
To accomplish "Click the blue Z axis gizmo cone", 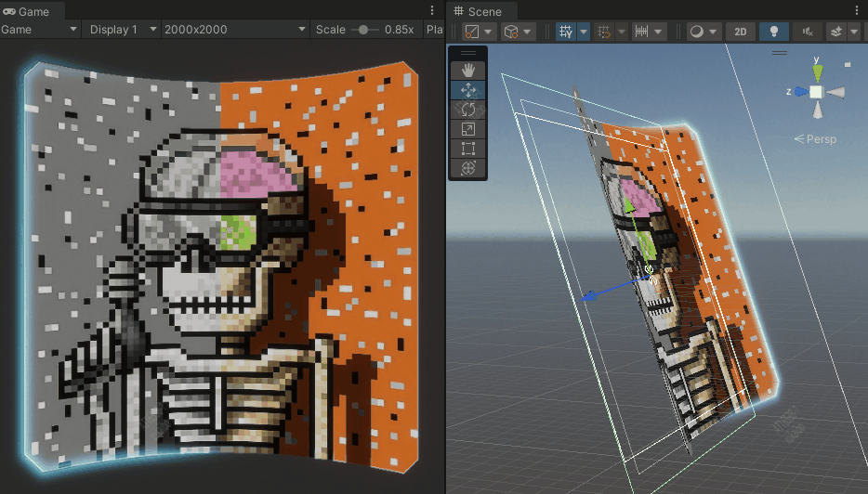I will 801,92.
